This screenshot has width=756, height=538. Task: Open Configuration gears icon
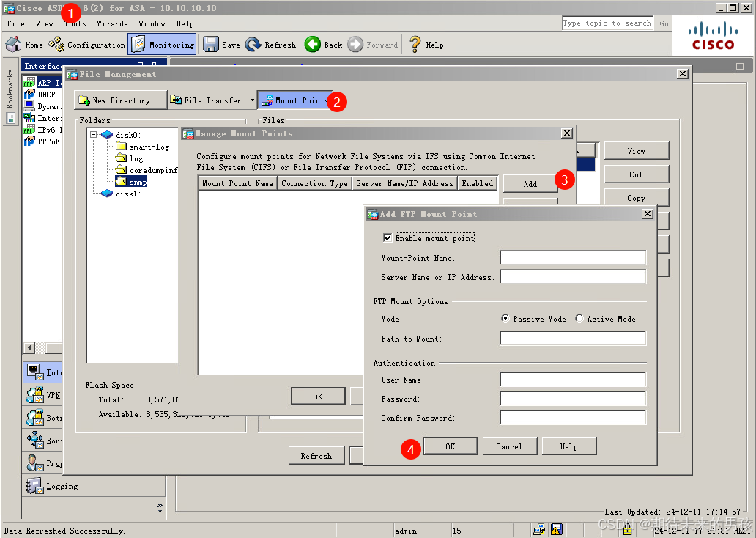point(56,45)
